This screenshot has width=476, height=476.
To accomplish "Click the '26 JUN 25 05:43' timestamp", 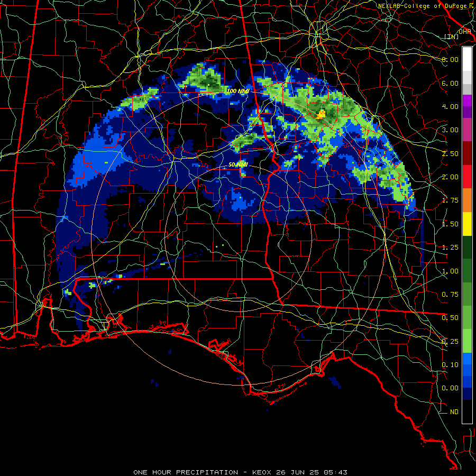I will tap(312, 472).
